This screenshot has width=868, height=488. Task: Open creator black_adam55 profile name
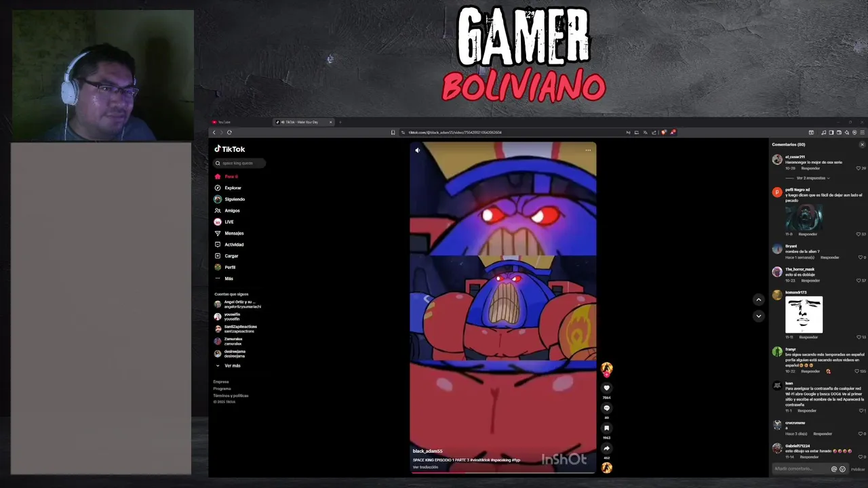[x=427, y=451]
